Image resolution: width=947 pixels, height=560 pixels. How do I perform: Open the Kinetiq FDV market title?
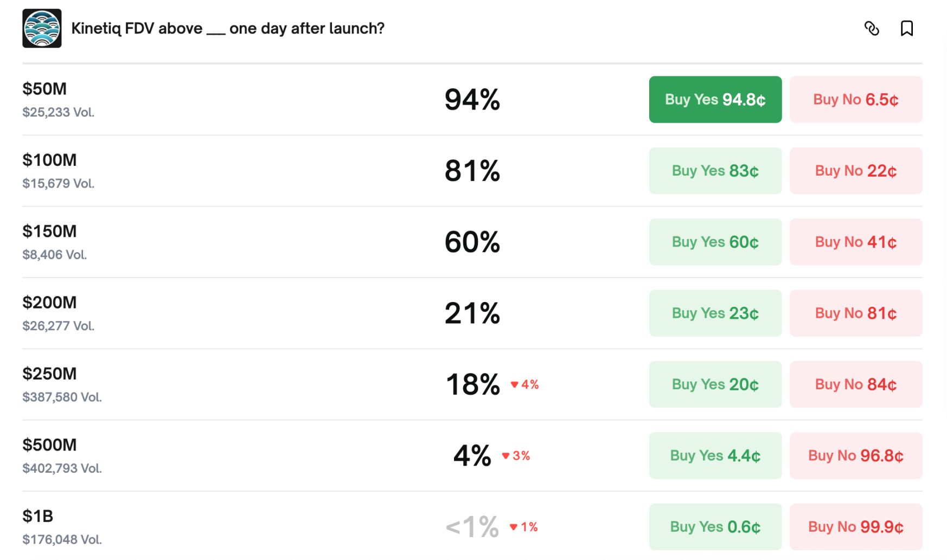tap(228, 28)
